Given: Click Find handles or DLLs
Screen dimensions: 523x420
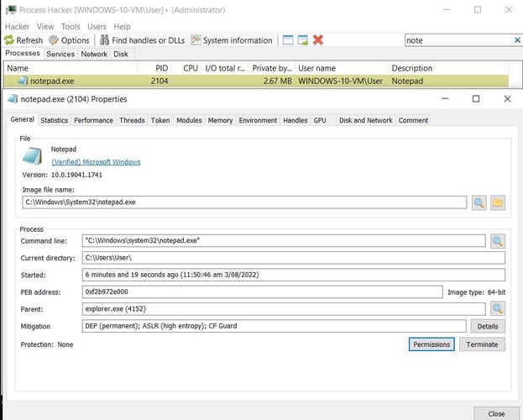Looking at the screenshot, I should 141,40.
